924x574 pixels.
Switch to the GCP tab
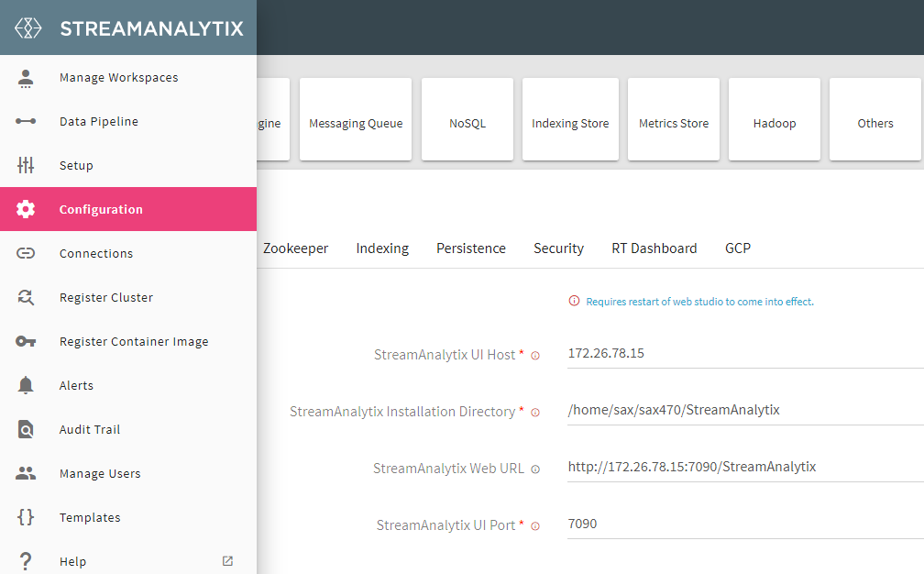point(738,248)
